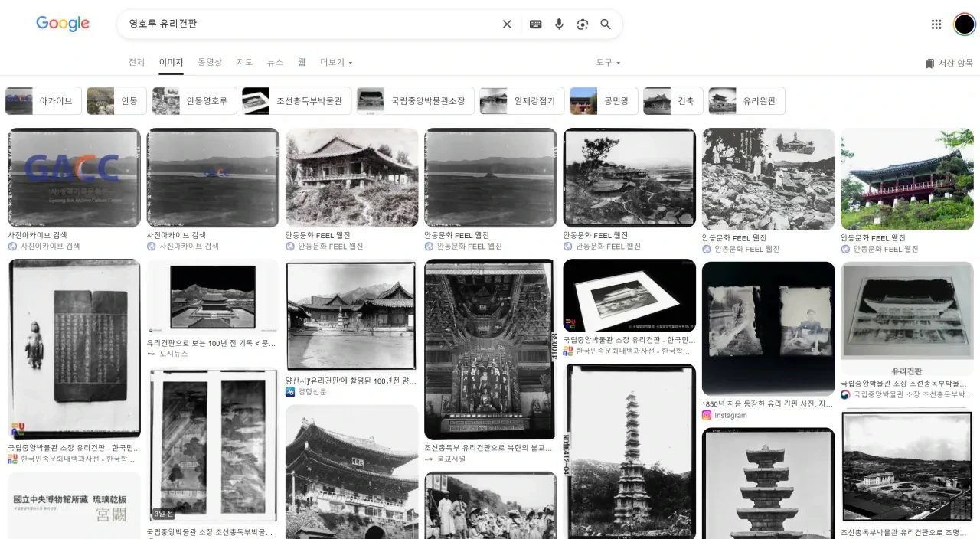980x539 pixels.
Task: Open the standing Buddha statue and stele photo
Action: [74, 349]
